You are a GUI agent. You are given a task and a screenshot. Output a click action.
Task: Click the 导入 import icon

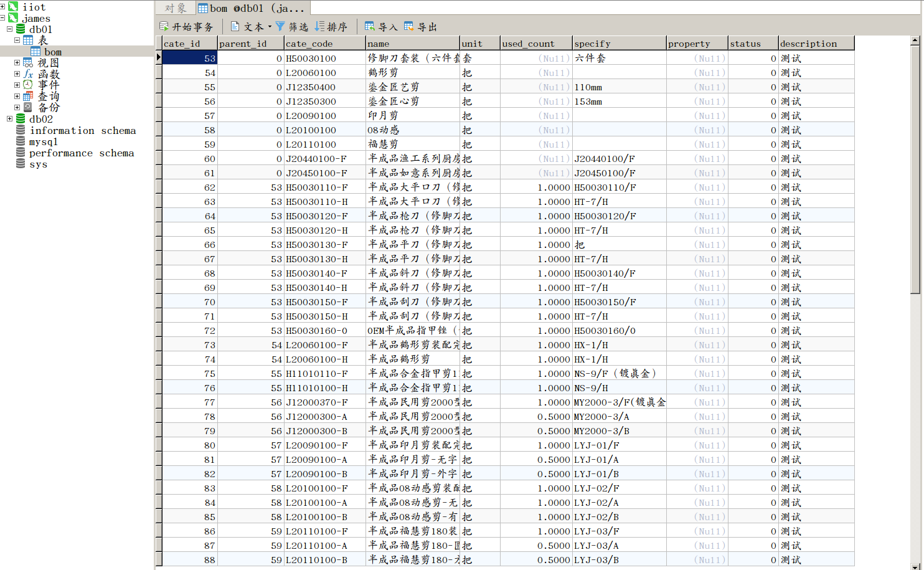[x=370, y=26]
